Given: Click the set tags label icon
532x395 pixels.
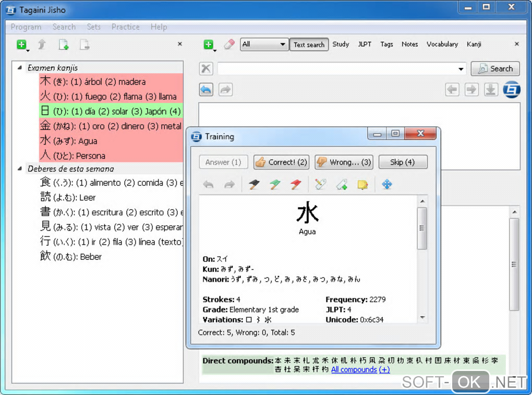Looking at the screenshot, I should pyautogui.click(x=320, y=184).
